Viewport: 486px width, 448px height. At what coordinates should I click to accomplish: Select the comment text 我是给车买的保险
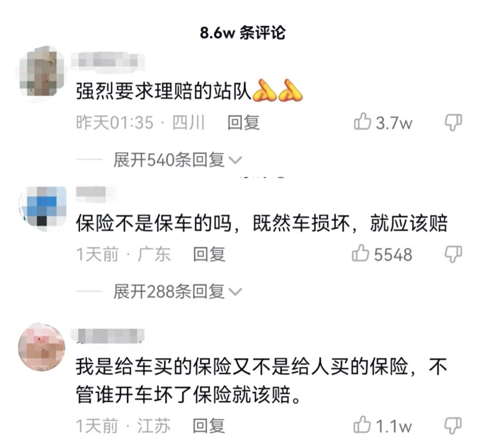click(154, 366)
